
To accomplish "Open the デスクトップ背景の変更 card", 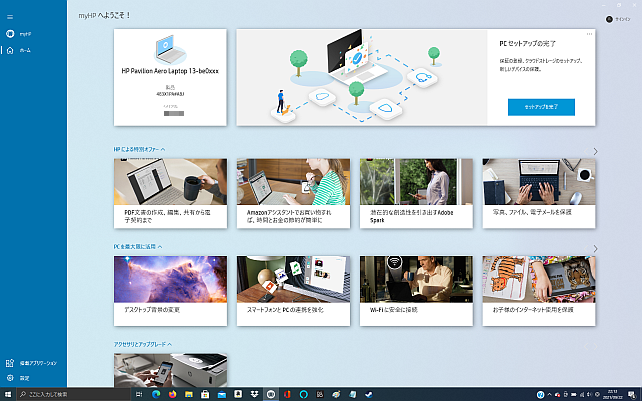I will (x=170, y=290).
